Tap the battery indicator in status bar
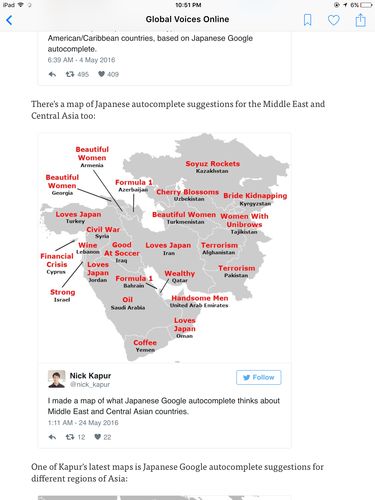Screen dimensions: 375x500 pyautogui.click(x=366, y=5)
